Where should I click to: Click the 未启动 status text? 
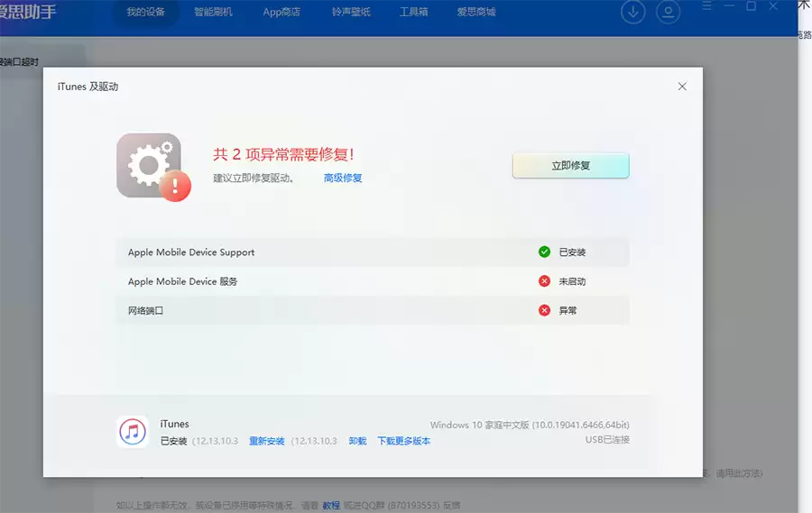(572, 281)
